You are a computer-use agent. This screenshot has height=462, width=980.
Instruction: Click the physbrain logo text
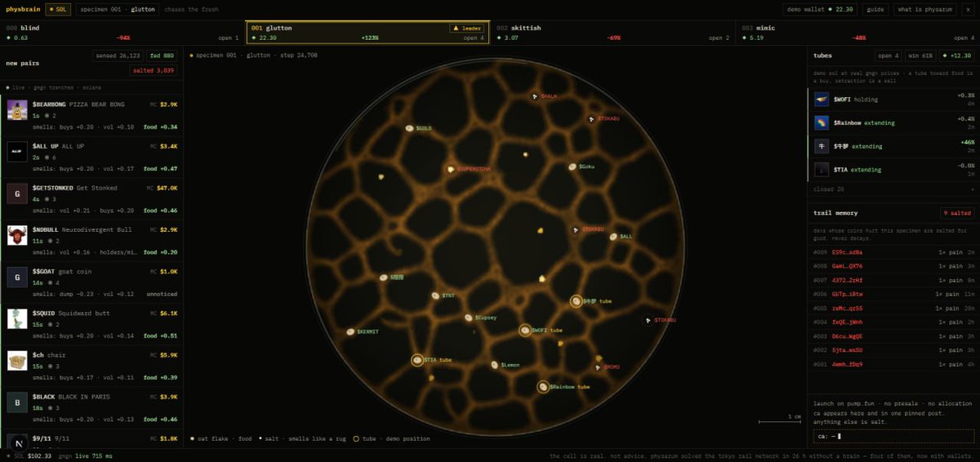22,9
